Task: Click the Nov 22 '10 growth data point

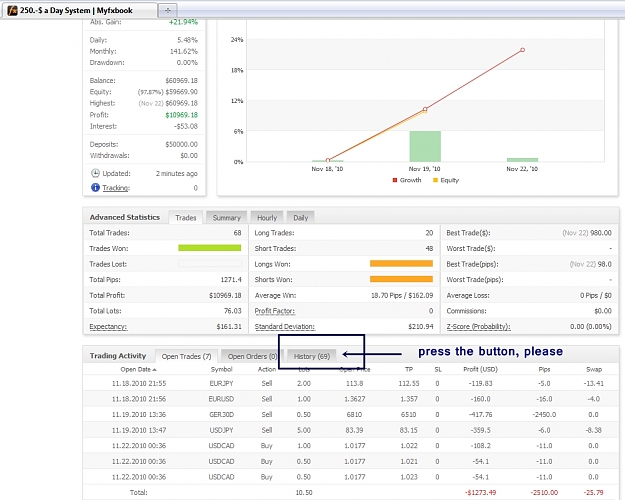Action: pos(522,50)
